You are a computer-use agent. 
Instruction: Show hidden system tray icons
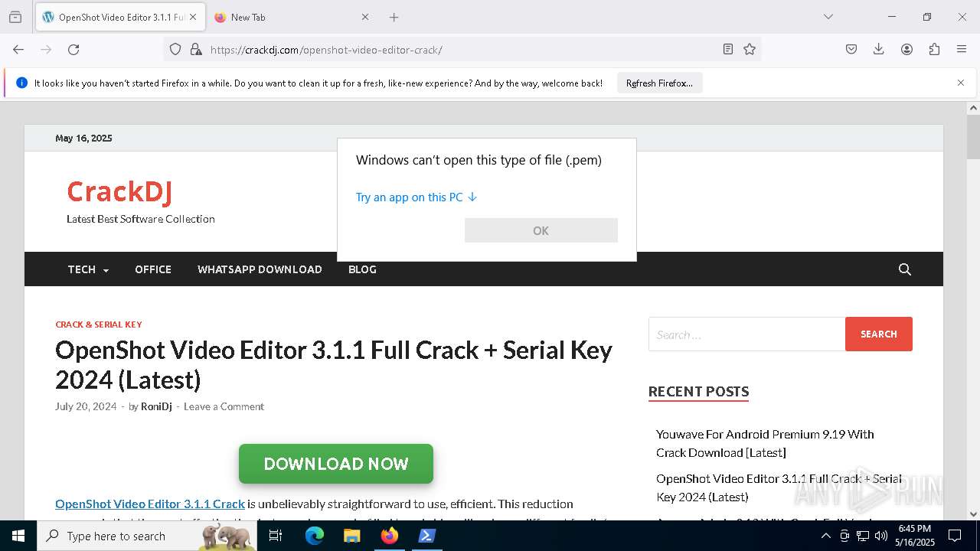click(x=825, y=536)
